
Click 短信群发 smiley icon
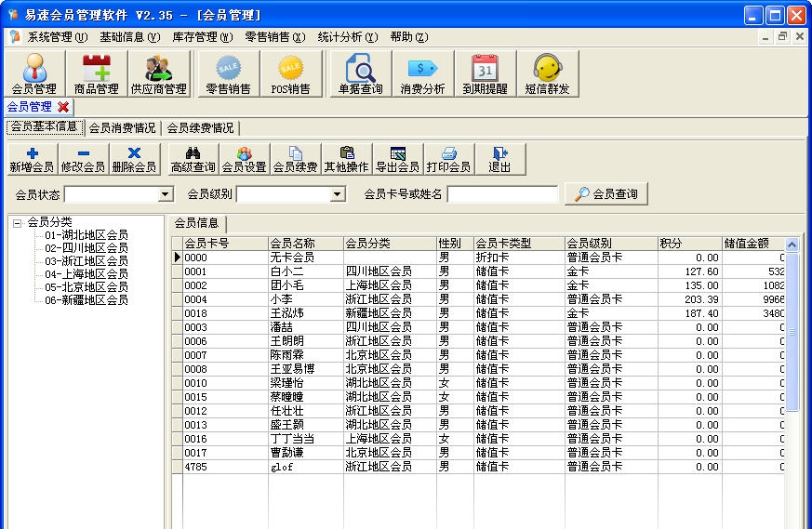547,73
